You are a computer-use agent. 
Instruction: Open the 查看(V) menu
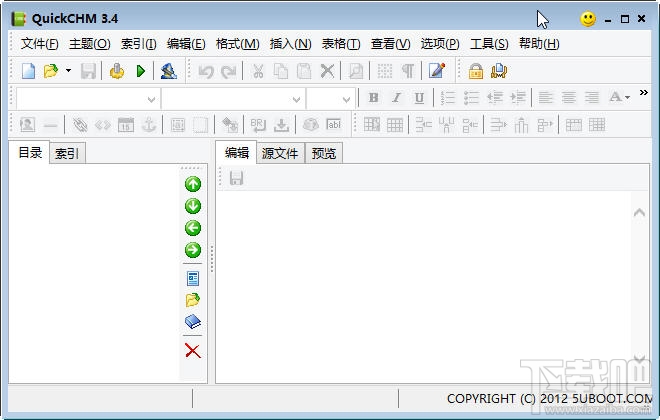pyautogui.click(x=391, y=44)
